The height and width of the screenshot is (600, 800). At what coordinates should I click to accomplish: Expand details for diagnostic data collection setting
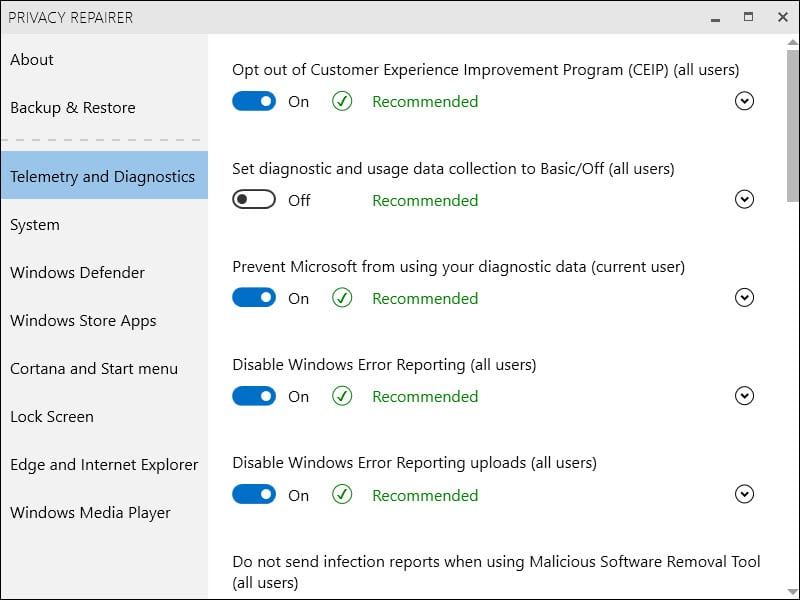[x=744, y=199]
